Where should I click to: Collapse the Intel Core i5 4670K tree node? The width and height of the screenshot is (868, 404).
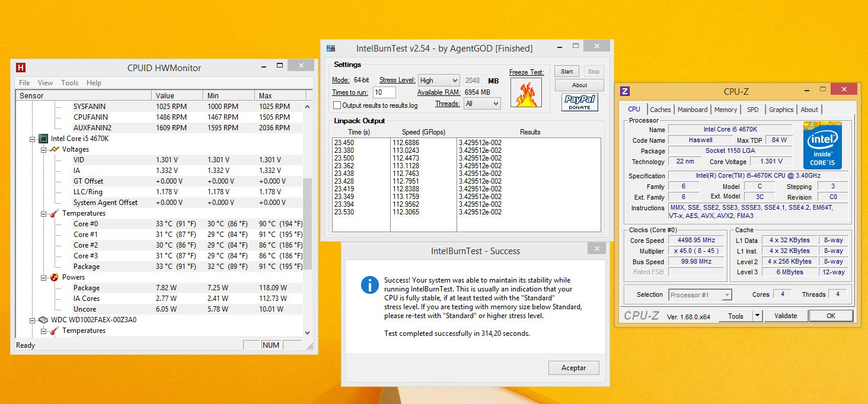point(33,139)
